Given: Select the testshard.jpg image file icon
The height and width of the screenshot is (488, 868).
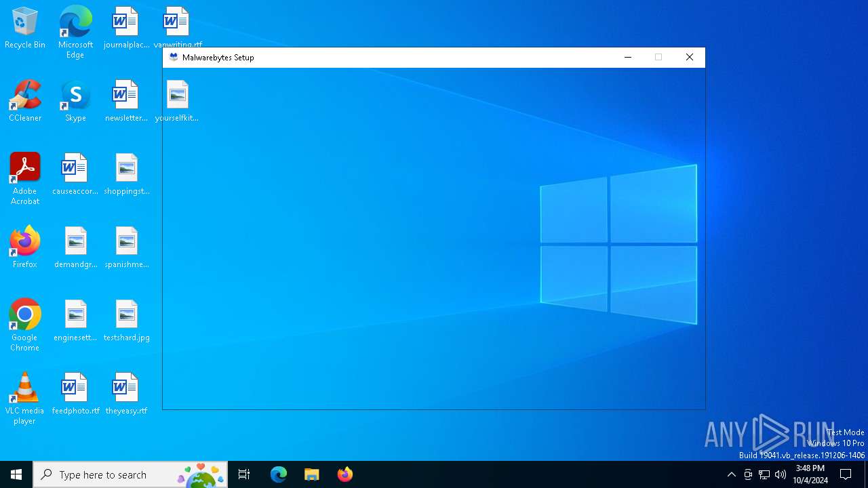Looking at the screenshot, I should click(126, 321).
